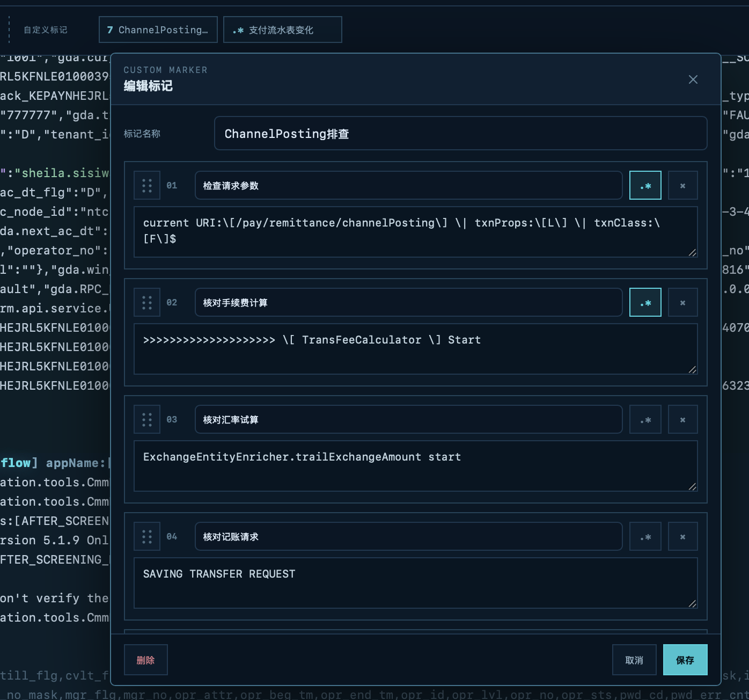Toggle regex mode for 检查请求参数 rule
This screenshot has width=749, height=700.
click(x=645, y=186)
